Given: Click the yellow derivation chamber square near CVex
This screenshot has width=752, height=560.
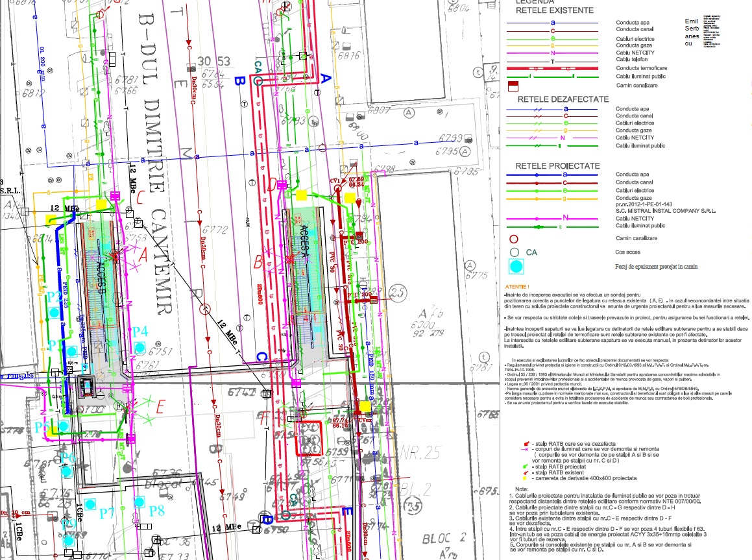Looking at the screenshot, I should click(365, 407).
